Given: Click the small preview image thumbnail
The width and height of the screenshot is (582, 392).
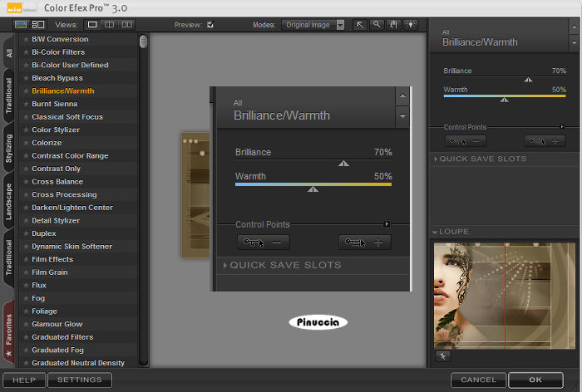Looking at the screenshot, I should click(195, 195).
